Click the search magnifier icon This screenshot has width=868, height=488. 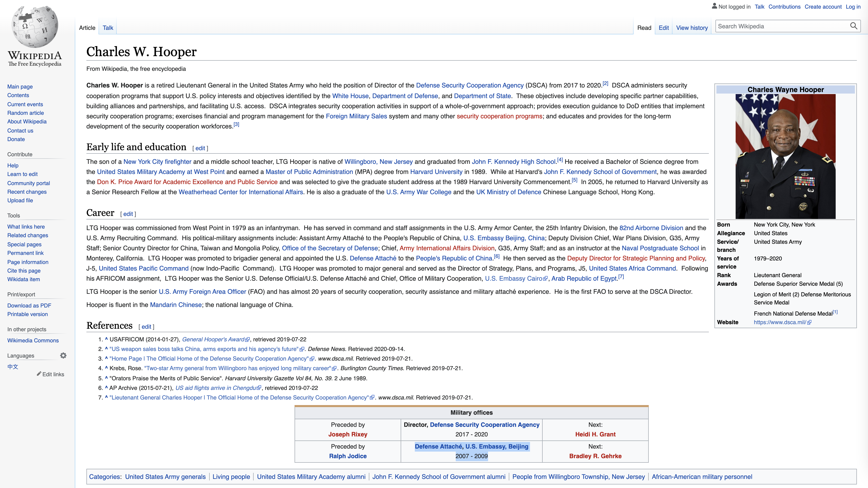(x=854, y=26)
